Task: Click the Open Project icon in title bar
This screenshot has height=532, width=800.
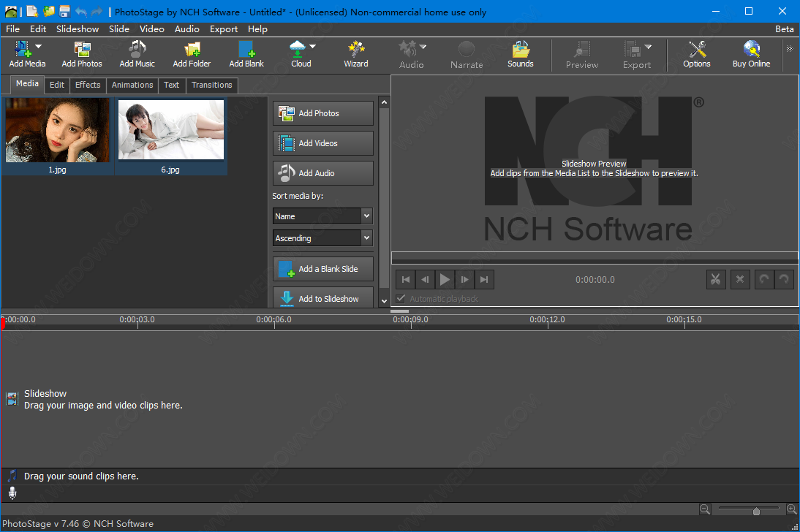Action: 48,11
